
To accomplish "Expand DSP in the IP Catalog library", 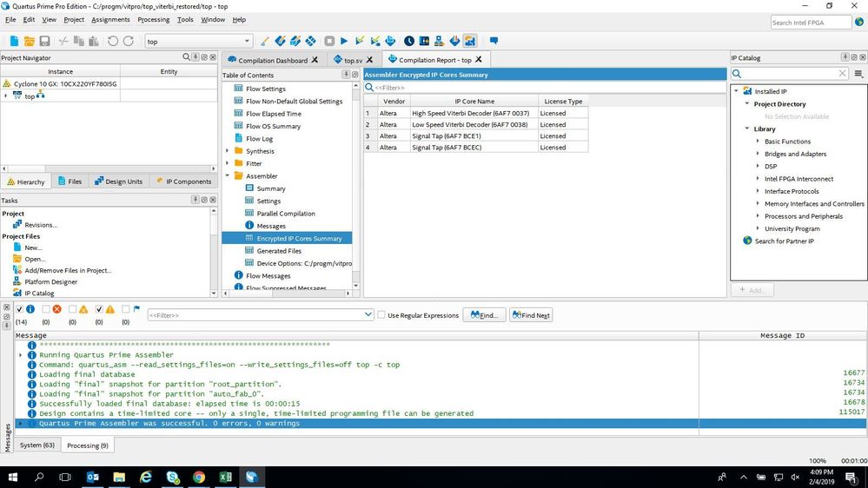I will tap(758, 166).
